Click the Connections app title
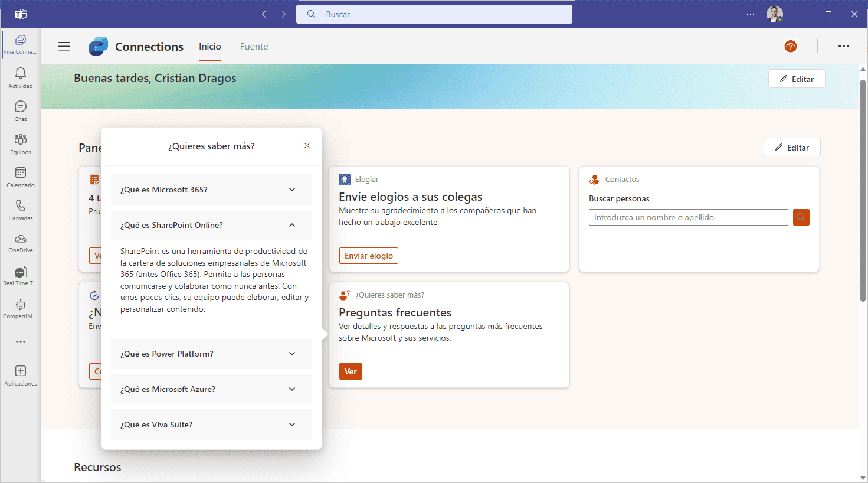Viewport: 868px width, 483px height. coord(149,47)
